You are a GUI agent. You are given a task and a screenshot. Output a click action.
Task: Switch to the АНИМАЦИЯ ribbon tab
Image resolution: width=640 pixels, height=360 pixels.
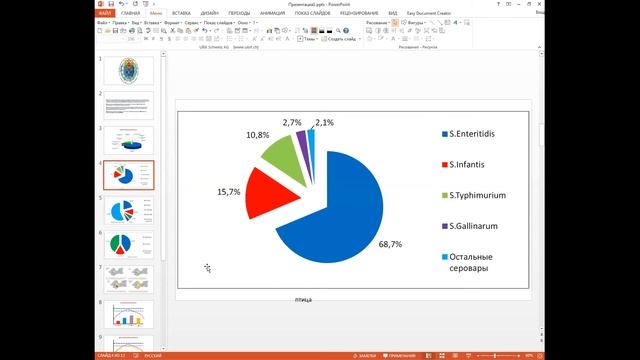(272, 13)
